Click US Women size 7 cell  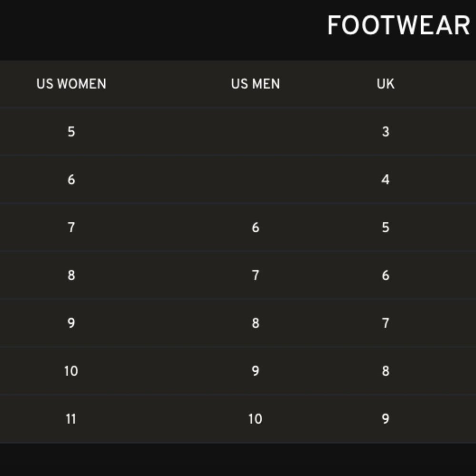click(x=71, y=228)
